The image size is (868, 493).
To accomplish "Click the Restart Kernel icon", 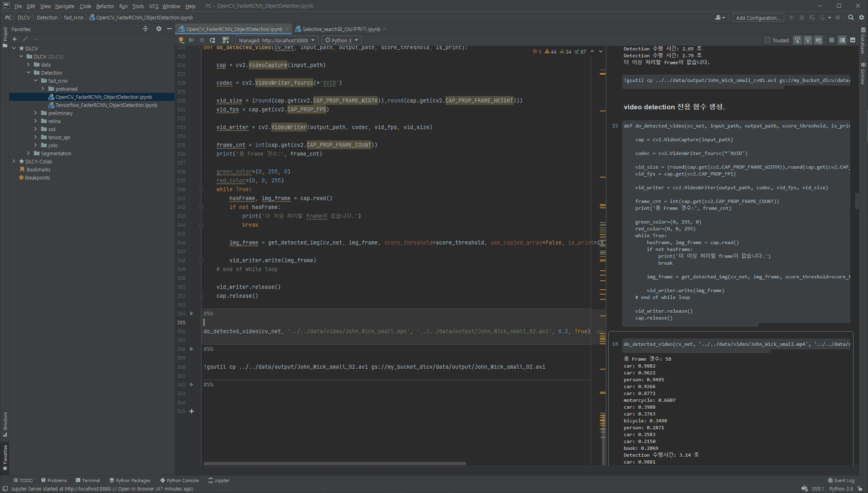I will point(212,40).
